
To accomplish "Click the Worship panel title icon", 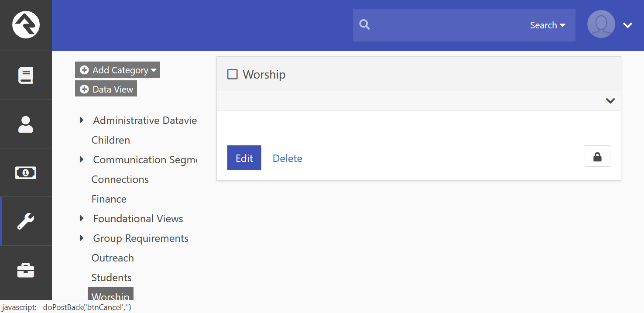I will tap(233, 74).
